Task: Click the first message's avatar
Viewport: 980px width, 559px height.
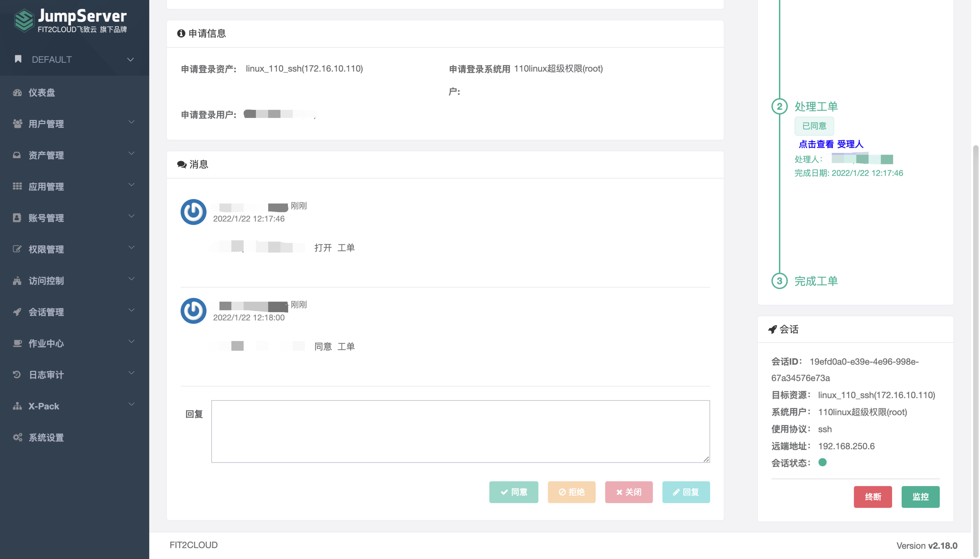Action: pos(194,212)
